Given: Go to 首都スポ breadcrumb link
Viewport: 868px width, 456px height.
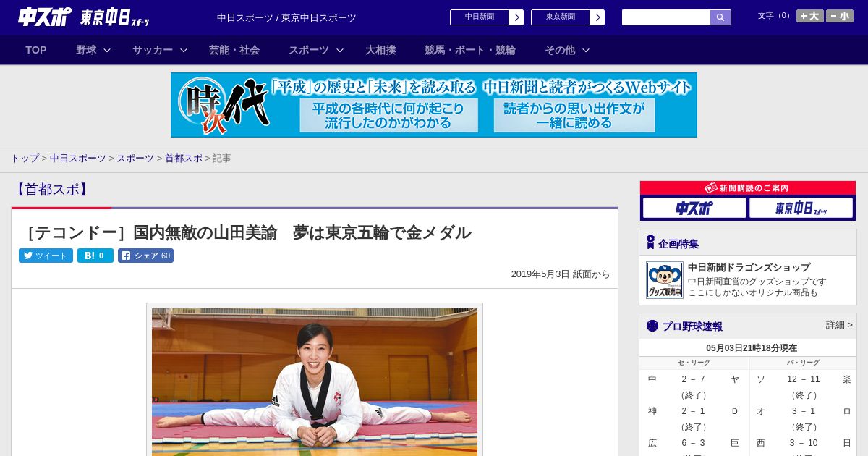Looking at the screenshot, I should tap(184, 158).
